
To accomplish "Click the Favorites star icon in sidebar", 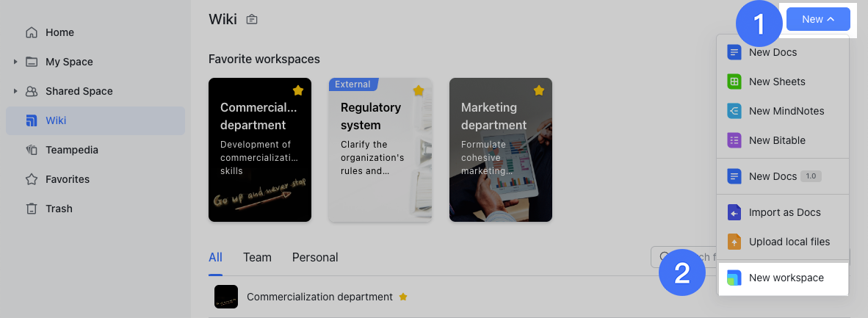I will (32, 179).
